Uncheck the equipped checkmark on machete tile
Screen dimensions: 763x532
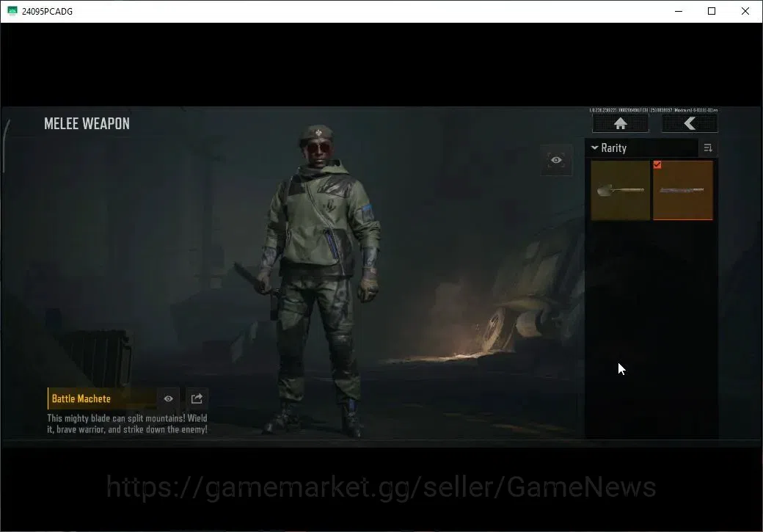click(657, 165)
